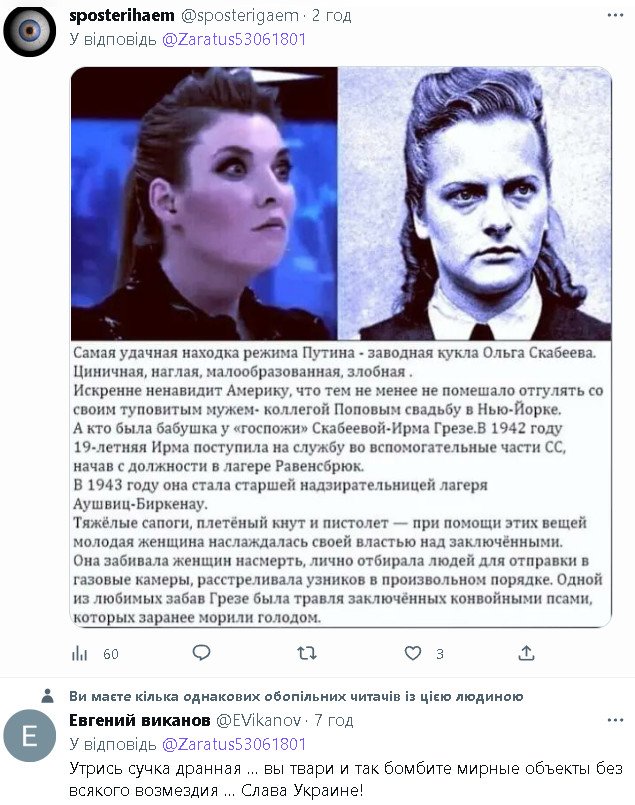Image resolution: width=635 pixels, height=805 pixels.
Task: Open more options on sposterihaem tweet
Action: click(615, 15)
